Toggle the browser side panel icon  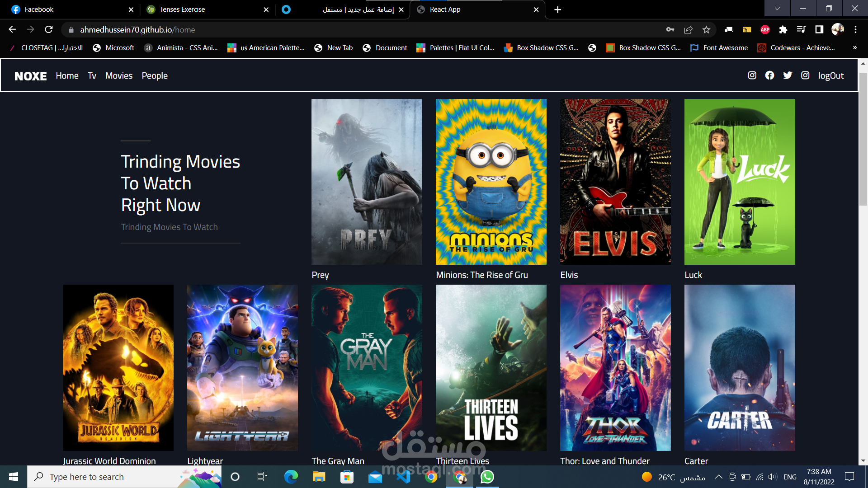819,30
